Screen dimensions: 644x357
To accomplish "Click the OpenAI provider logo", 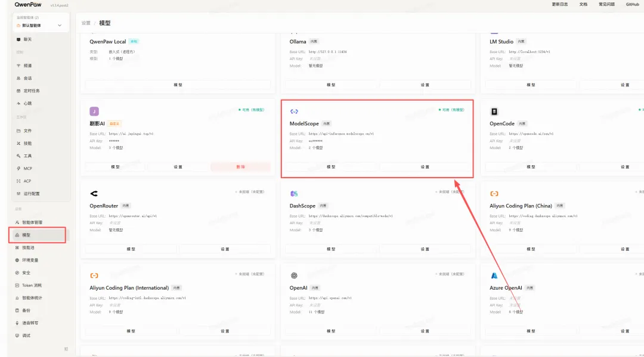I will (294, 275).
